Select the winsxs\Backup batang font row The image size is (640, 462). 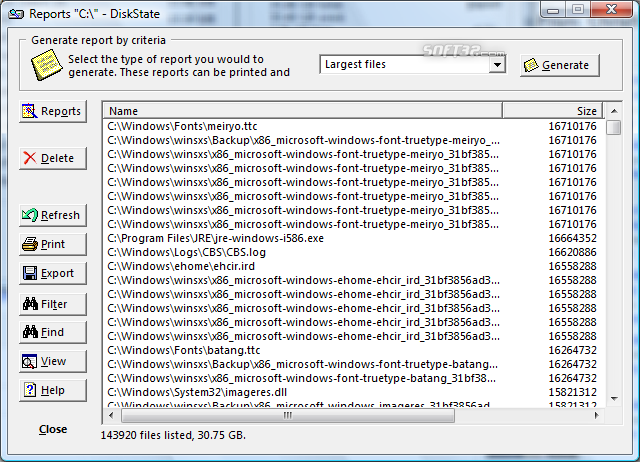point(354,364)
